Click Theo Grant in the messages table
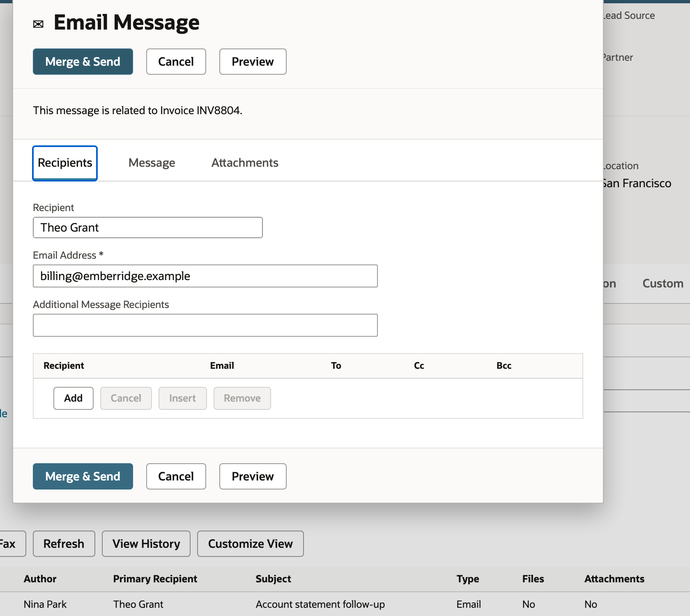The height and width of the screenshot is (616, 690). (x=138, y=605)
